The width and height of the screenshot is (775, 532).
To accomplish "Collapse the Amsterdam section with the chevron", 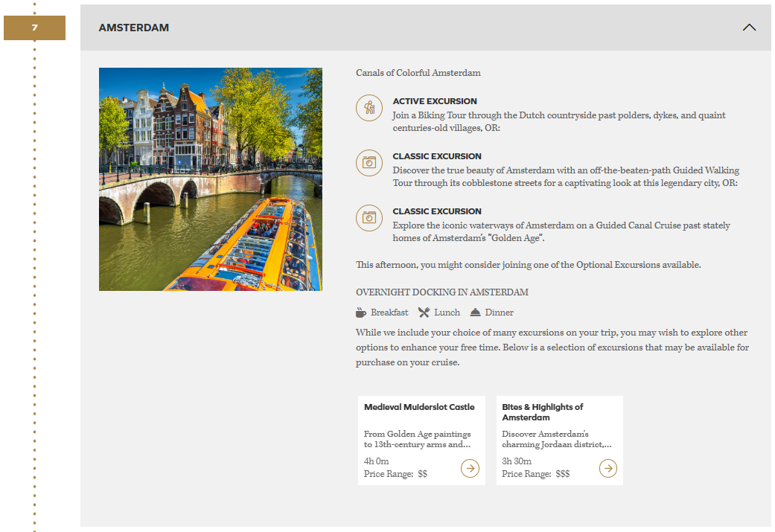I will [x=749, y=28].
